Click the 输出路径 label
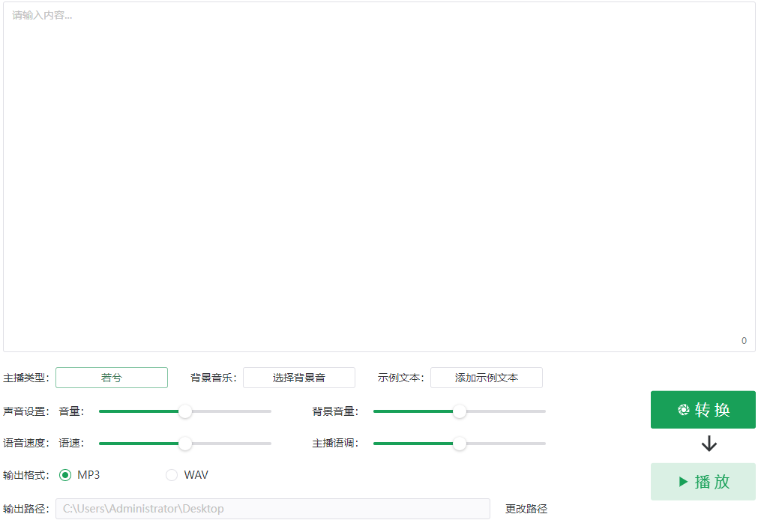This screenshot has height=532, width=758. pyautogui.click(x=26, y=509)
